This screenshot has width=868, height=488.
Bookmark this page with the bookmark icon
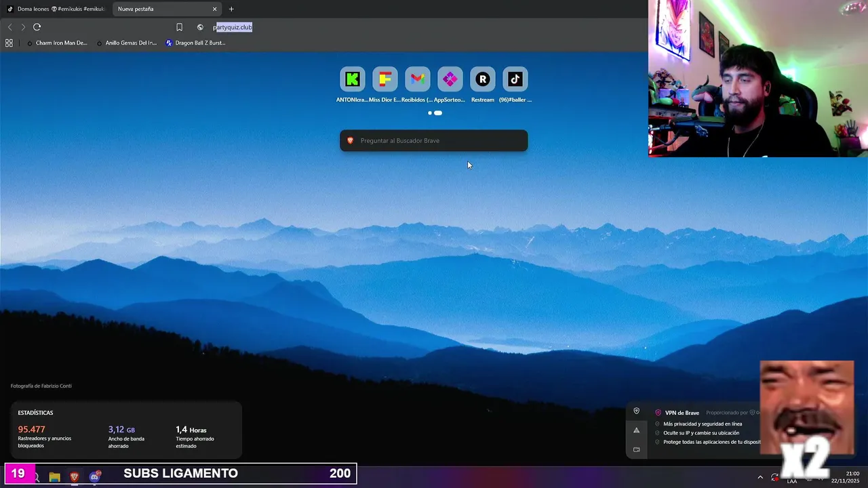[x=179, y=27]
